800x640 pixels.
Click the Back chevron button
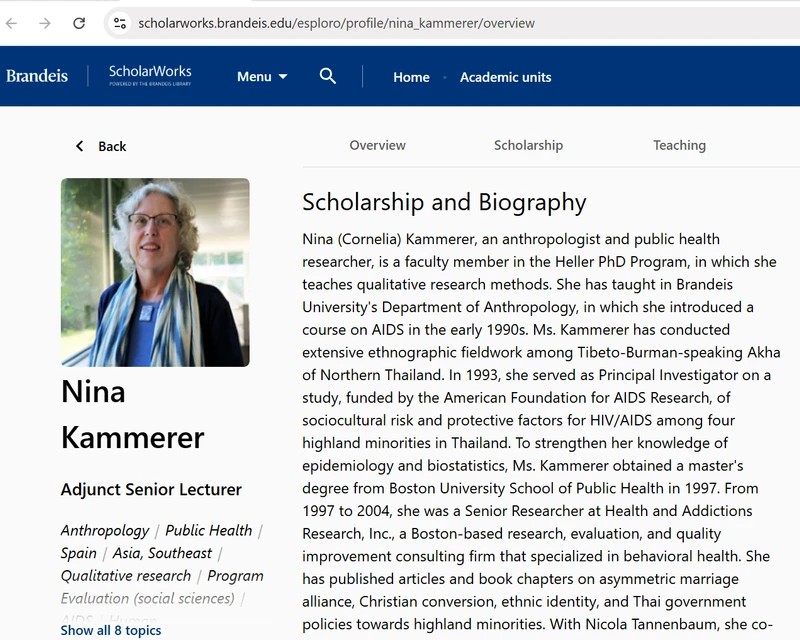click(x=101, y=146)
